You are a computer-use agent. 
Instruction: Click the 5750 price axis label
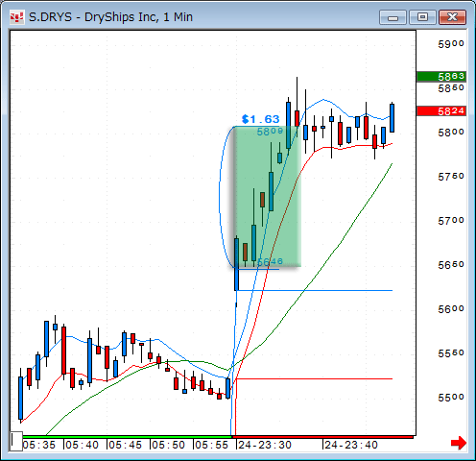[x=451, y=177]
